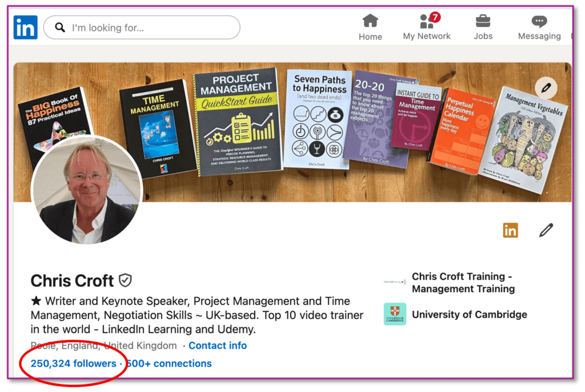Click the verification shield next to Chris Croft
Viewport: 585px width, 392px height.
[125, 281]
